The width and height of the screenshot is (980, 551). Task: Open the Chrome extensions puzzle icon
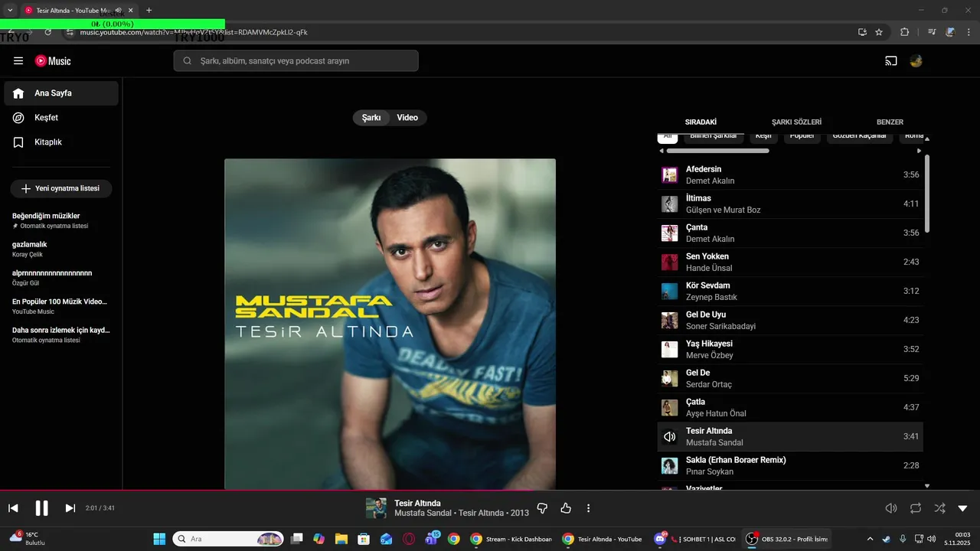tap(904, 32)
